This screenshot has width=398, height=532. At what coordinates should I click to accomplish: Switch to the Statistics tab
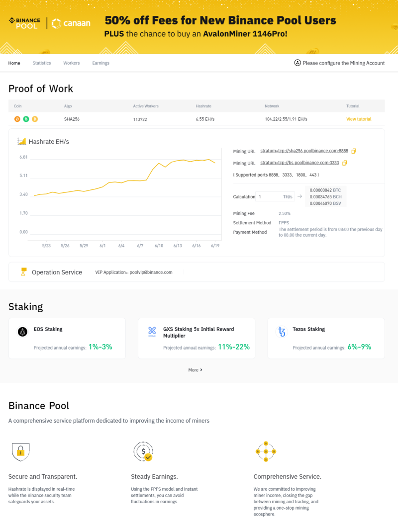41,63
